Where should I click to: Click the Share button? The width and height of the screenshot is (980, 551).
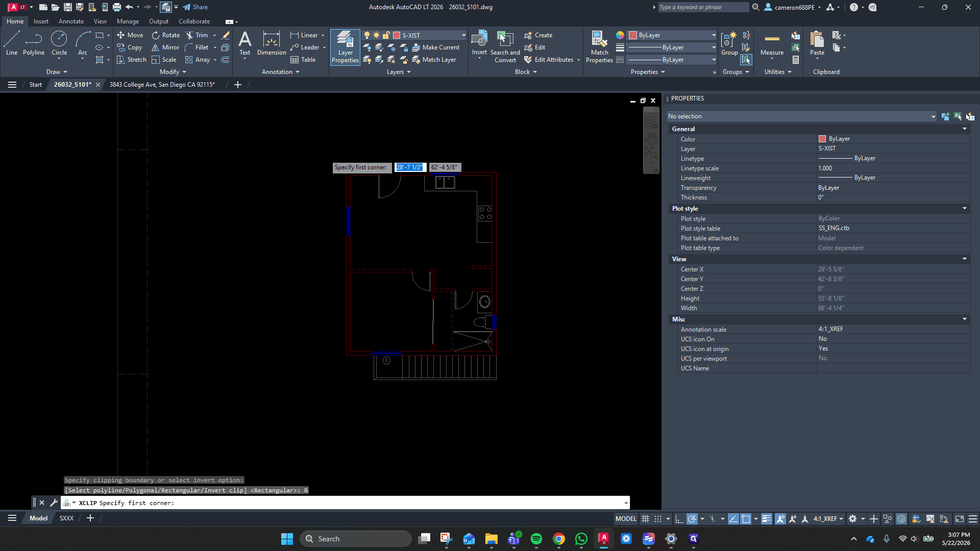pos(195,7)
